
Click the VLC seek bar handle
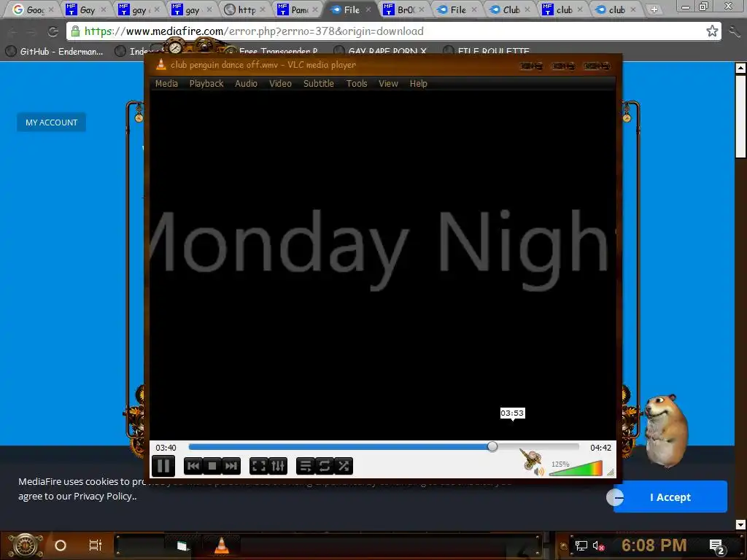(492, 446)
